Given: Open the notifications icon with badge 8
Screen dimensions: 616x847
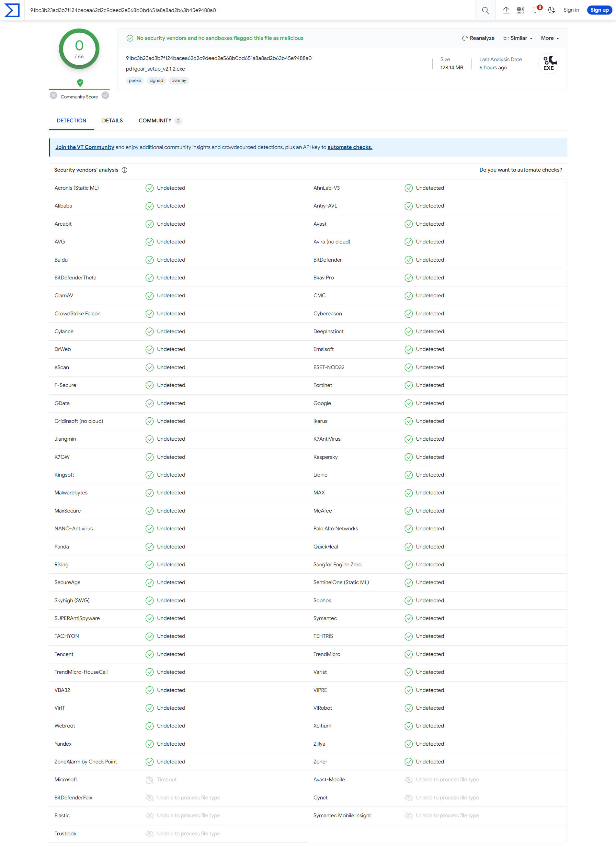Looking at the screenshot, I should [x=536, y=10].
